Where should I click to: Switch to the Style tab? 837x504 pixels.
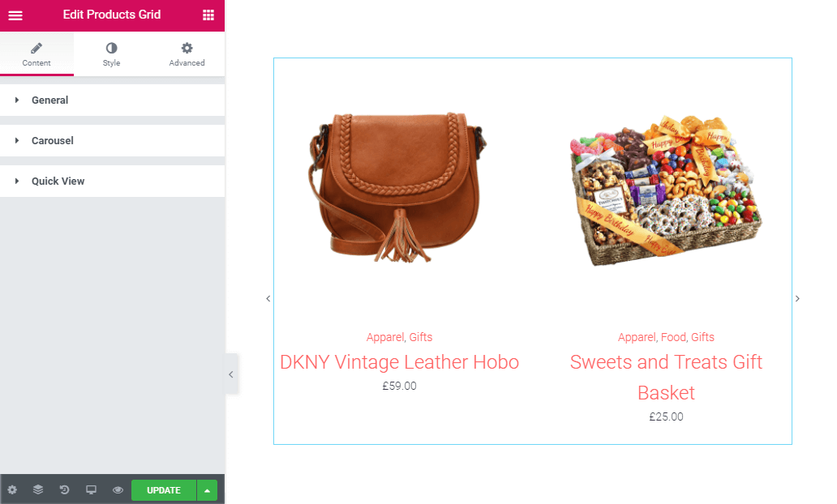pyautogui.click(x=112, y=53)
